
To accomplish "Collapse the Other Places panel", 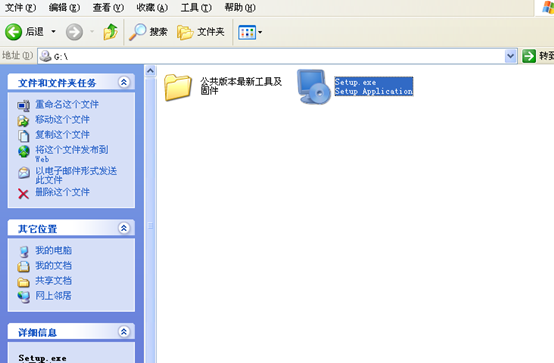I will 124,228.
